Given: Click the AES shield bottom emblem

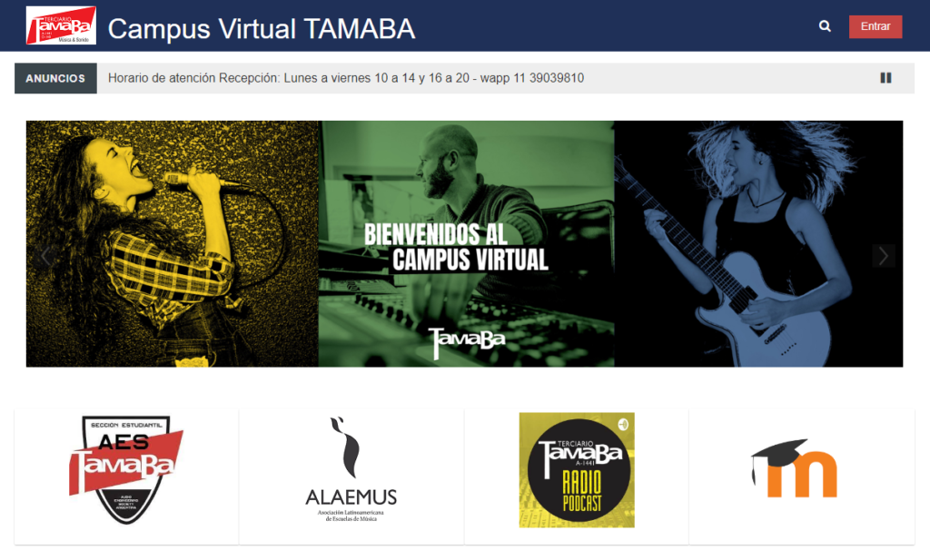Looking at the screenshot, I should (125, 506).
